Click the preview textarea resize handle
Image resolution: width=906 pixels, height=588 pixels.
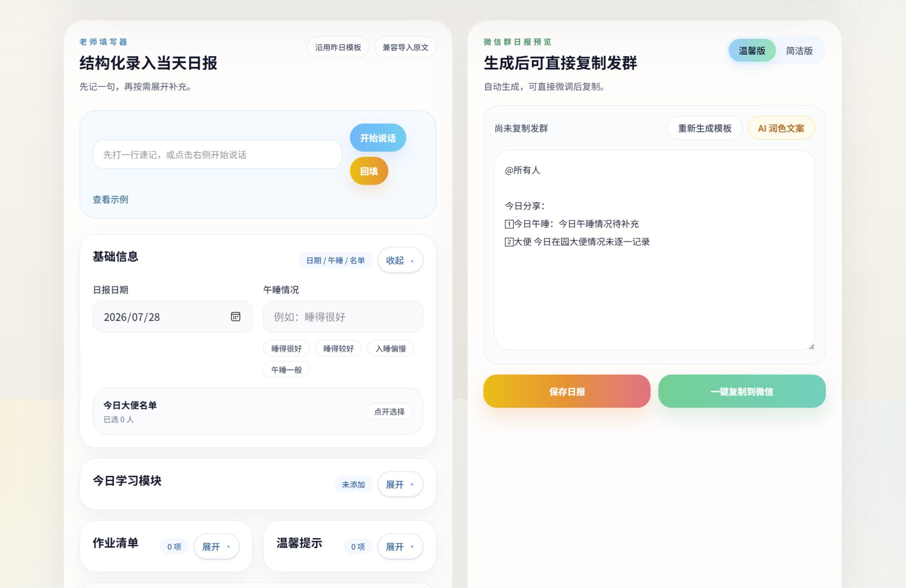pyautogui.click(x=811, y=347)
